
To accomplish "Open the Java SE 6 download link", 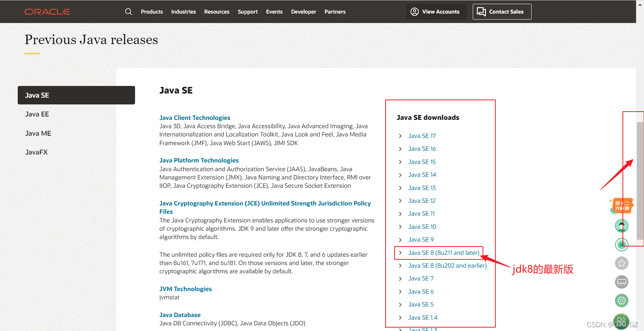I will pyautogui.click(x=421, y=292).
